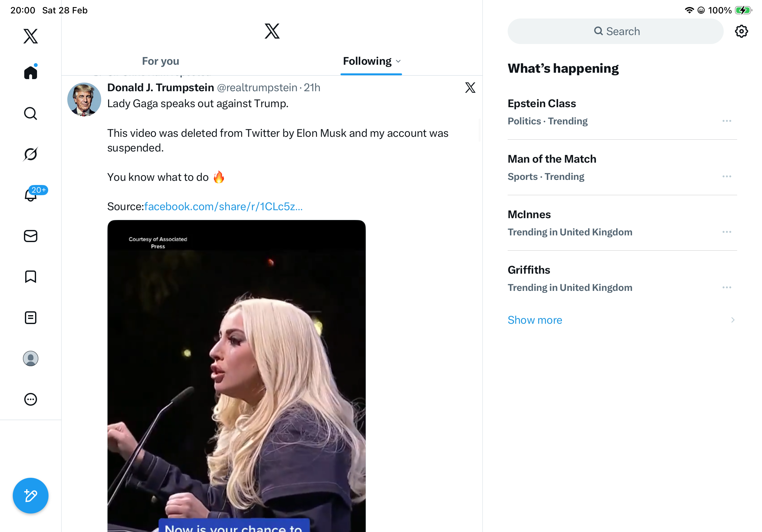Open Lists icon in sidebar
Screen dimensions: 762x532
(31, 317)
